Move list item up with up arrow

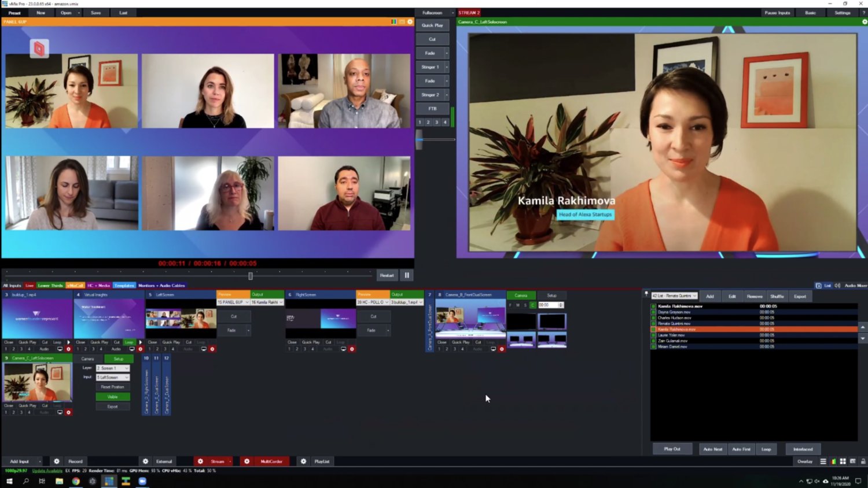pyautogui.click(x=863, y=327)
